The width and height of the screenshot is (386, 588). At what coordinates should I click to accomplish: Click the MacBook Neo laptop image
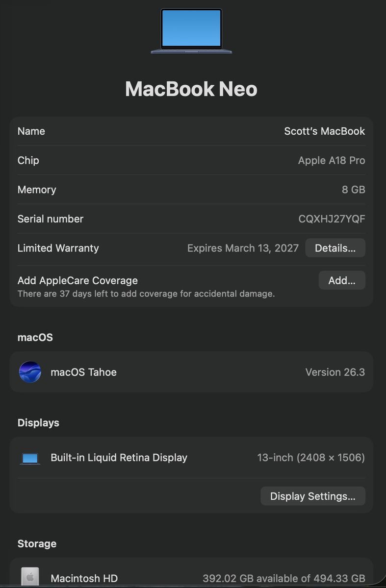191,31
